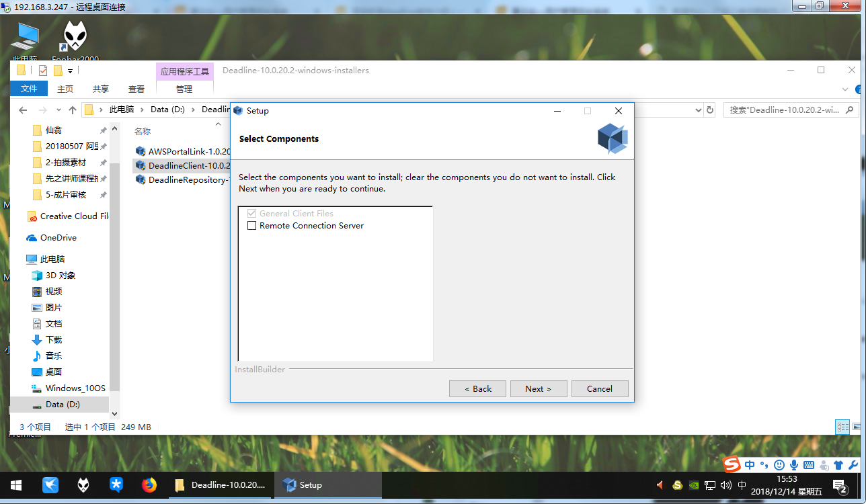Expand the recent locations dropdown arrow
866x504 pixels.
click(x=58, y=110)
